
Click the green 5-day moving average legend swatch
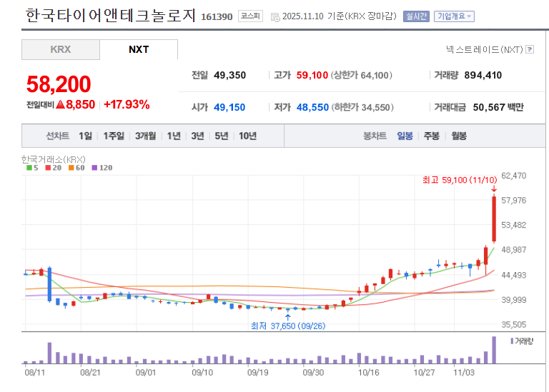(29, 168)
